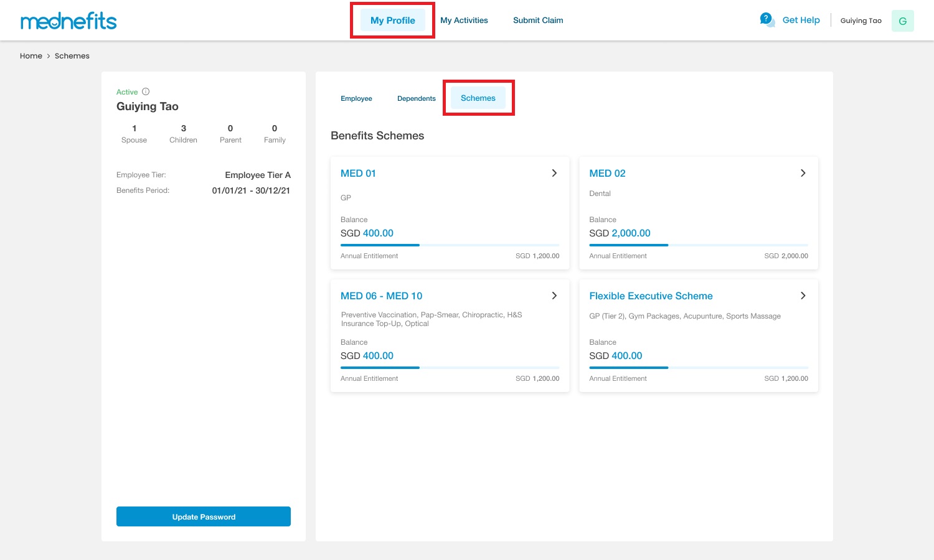Open the MED 02 scheme details arrow
The height and width of the screenshot is (560, 934).
803,173
